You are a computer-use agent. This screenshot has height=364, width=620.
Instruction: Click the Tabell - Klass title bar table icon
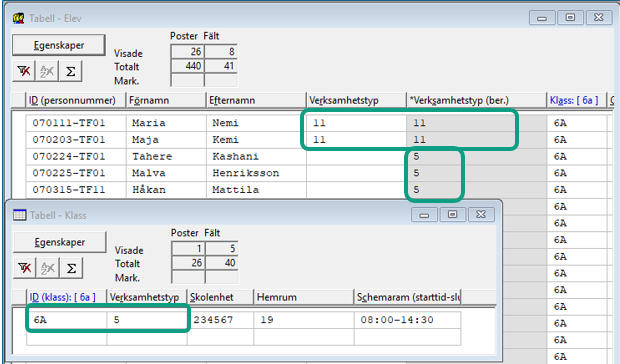[19, 215]
